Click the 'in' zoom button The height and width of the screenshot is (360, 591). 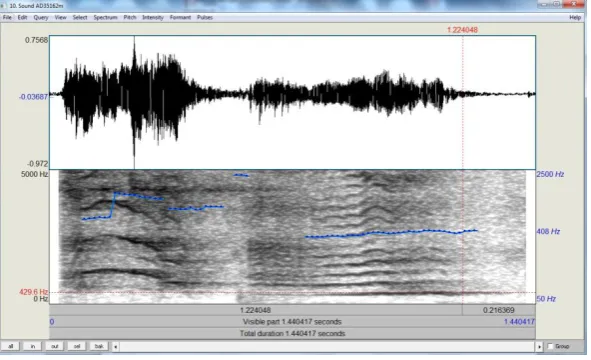[33, 346]
